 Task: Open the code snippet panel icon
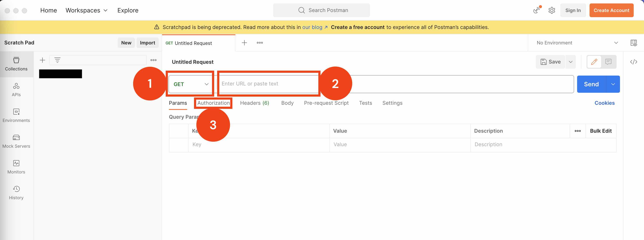[x=633, y=62]
